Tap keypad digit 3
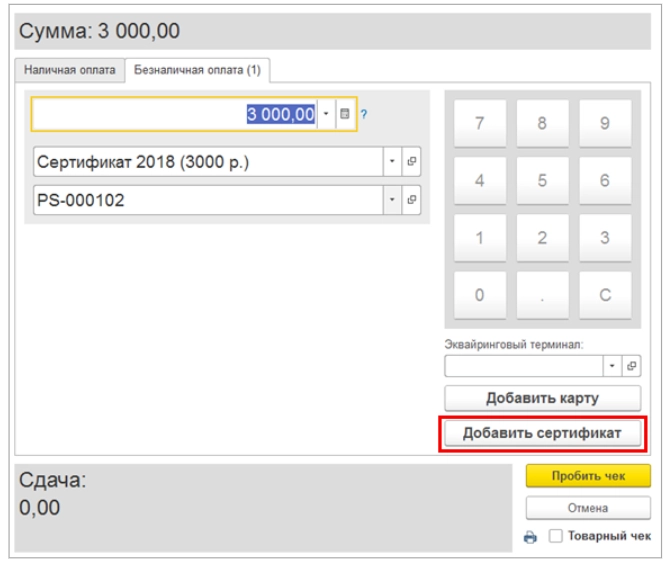This screenshot has height=567, width=666. pos(605,238)
